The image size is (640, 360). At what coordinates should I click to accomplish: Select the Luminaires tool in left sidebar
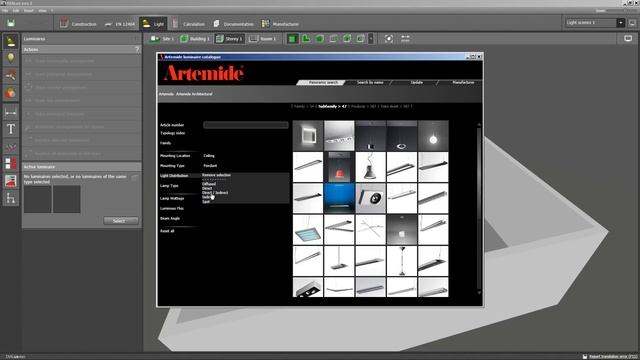point(11,41)
